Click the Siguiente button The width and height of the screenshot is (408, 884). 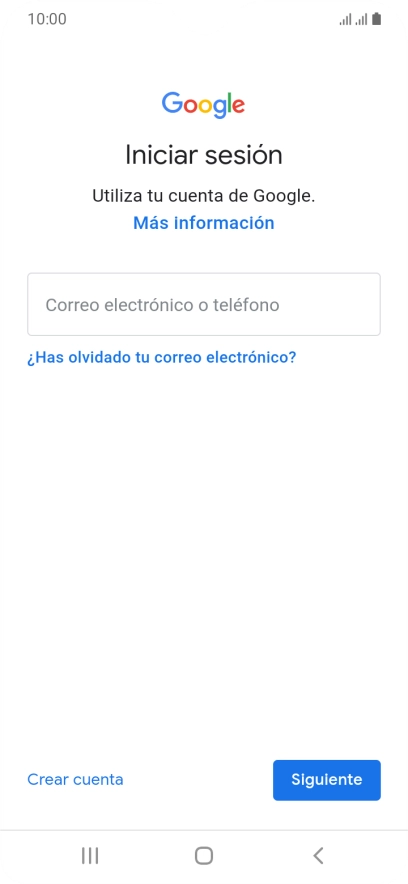click(x=327, y=780)
